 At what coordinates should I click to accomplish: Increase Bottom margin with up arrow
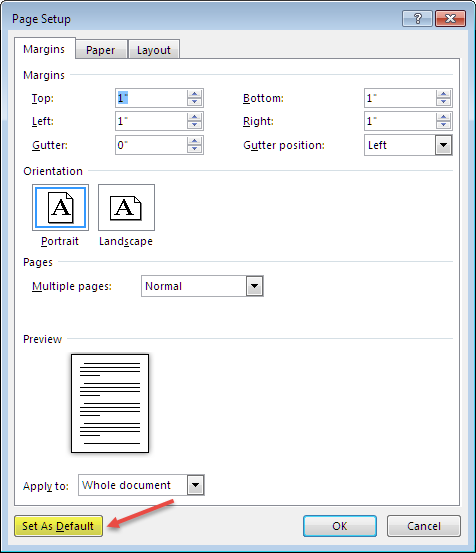point(444,94)
